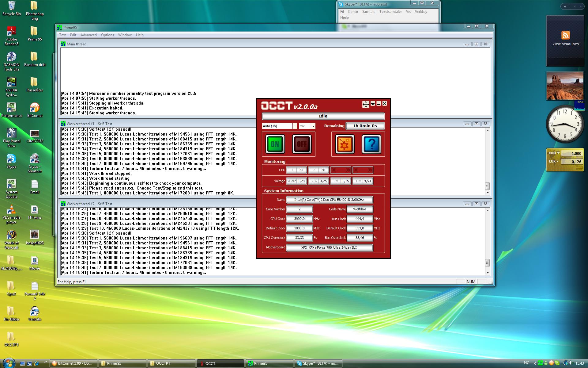Image resolution: width=588 pixels, height=368 pixels.
Task: Open Prime95 Window menu
Action: 125,35
